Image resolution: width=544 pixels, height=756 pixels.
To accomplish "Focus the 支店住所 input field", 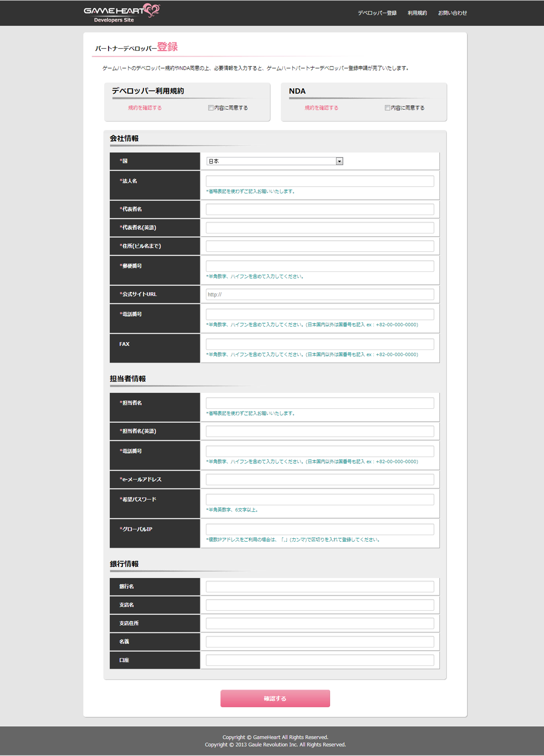I will click(320, 623).
